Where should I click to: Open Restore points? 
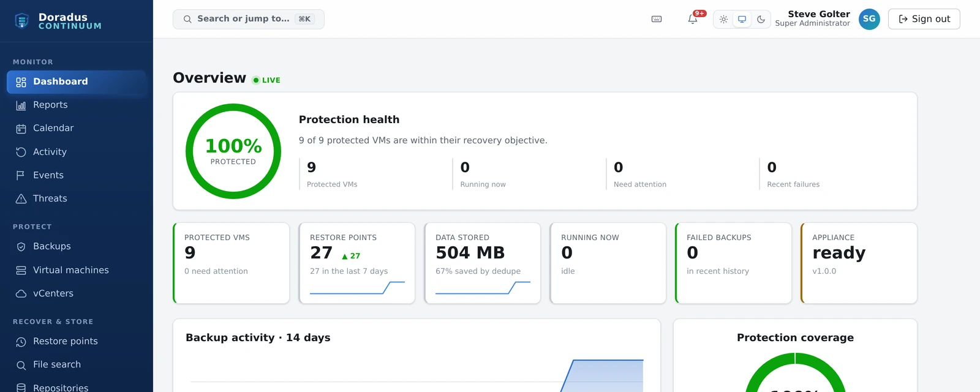(x=77, y=342)
